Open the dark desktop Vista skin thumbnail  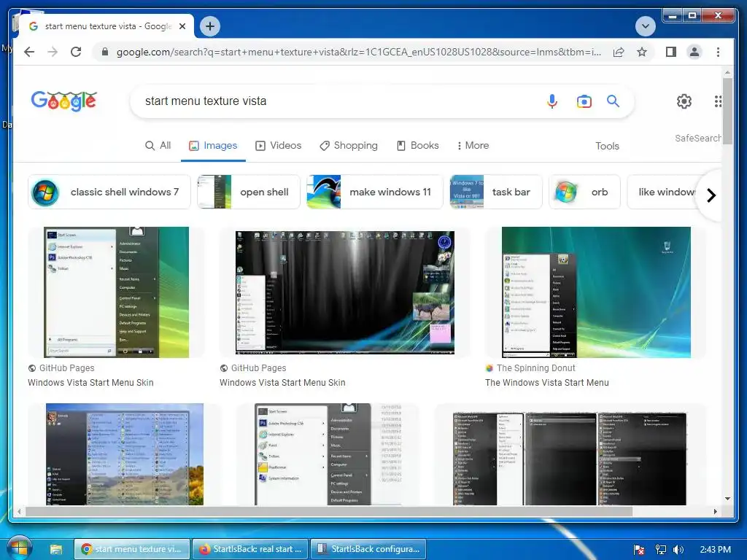point(345,292)
